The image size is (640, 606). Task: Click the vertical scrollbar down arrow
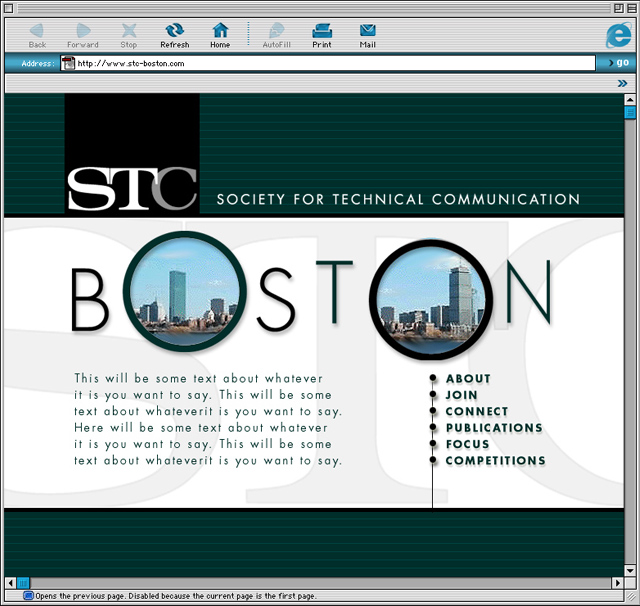click(x=630, y=570)
